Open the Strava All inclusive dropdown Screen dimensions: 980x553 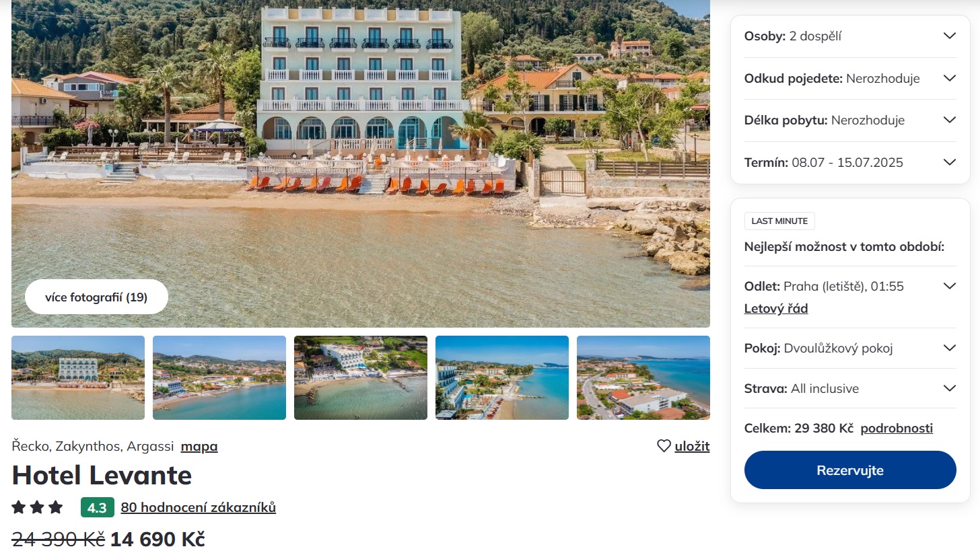[x=949, y=389]
